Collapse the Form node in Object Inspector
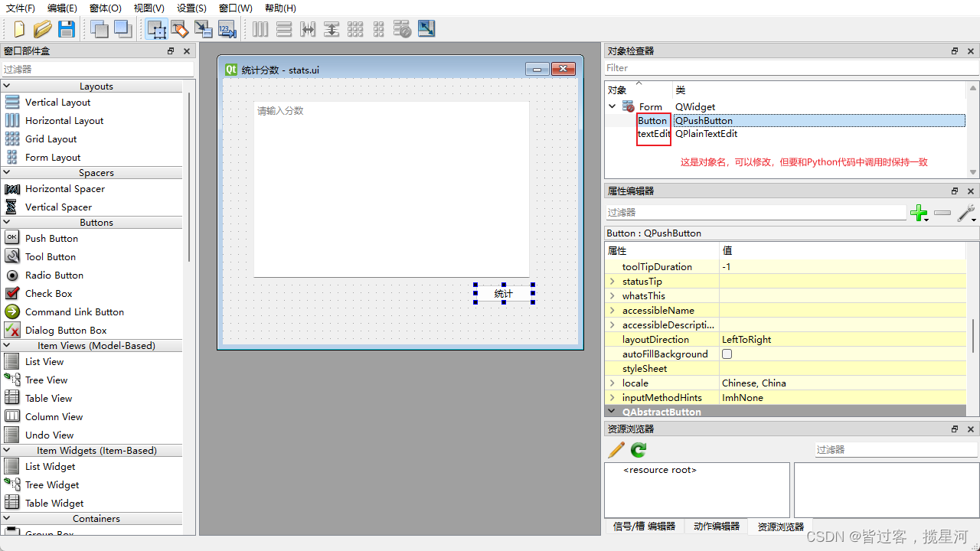This screenshot has width=980, height=551. point(612,107)
